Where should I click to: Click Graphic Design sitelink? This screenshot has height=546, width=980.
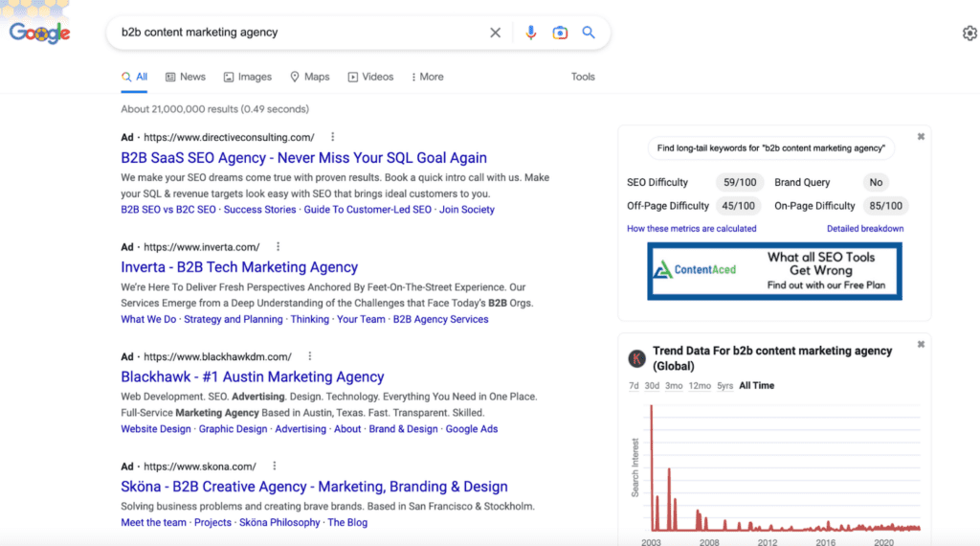233,429
